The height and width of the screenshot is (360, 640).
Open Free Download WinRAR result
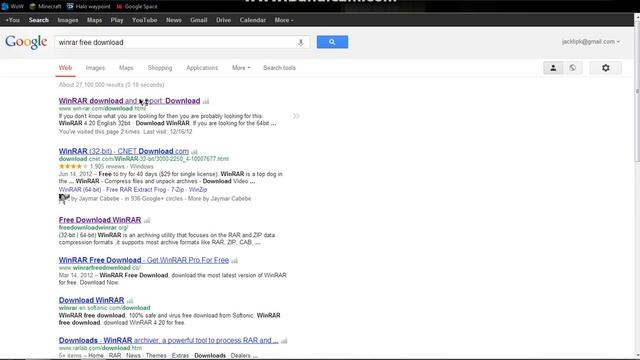pos(100,220)
